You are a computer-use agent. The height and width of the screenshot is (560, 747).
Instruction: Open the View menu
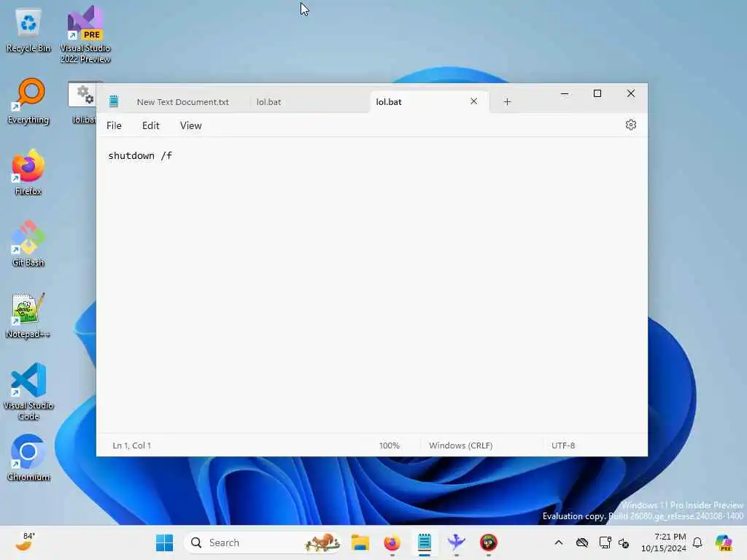[x=190, y=125]
